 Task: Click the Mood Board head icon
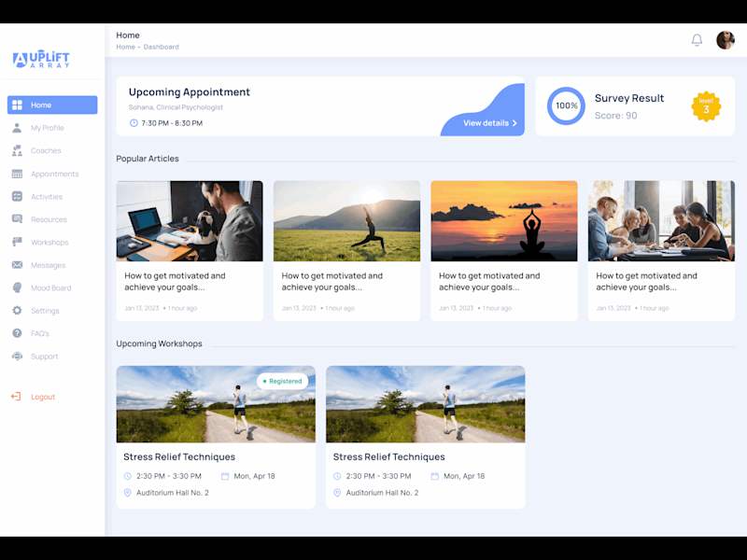point(17,287)
